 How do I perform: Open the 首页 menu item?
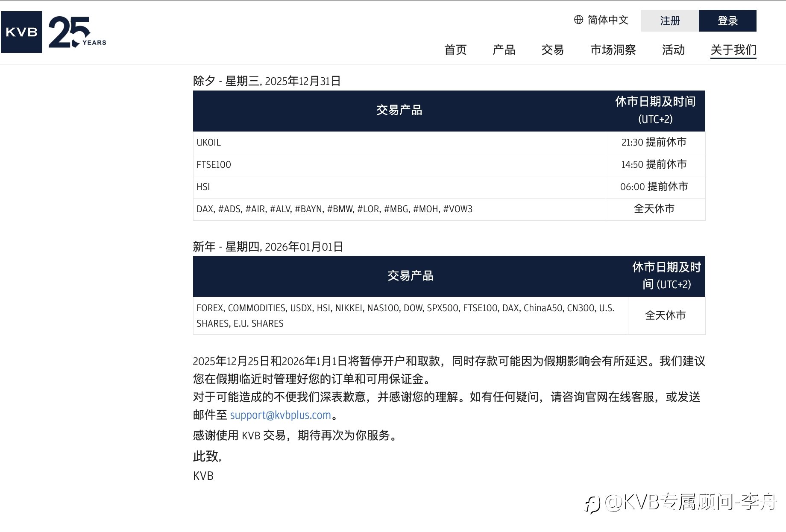[455, 50]
